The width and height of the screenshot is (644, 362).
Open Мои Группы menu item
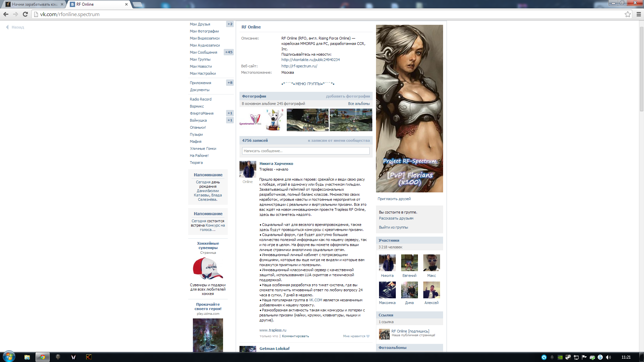(x=200, y=59)
